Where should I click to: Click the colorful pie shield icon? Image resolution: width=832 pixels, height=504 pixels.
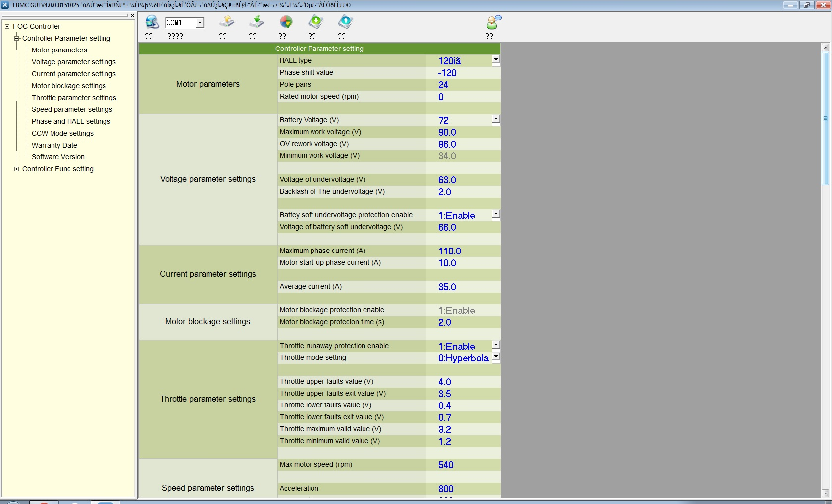286,22
